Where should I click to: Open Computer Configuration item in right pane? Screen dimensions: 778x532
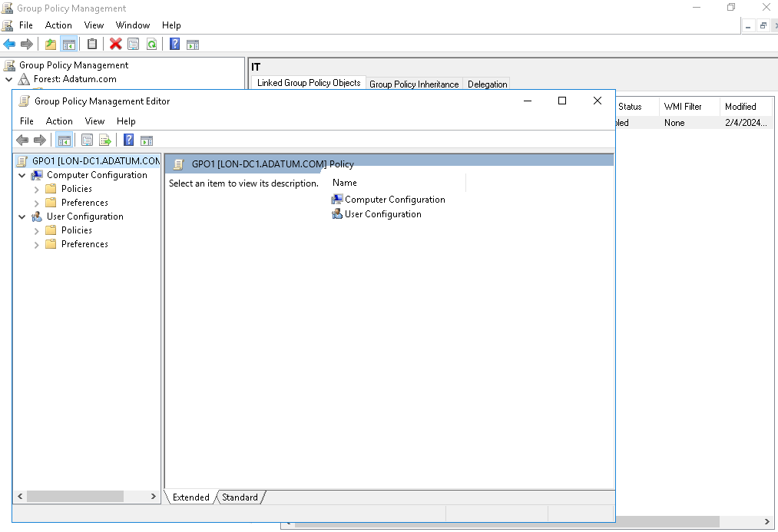394,200
